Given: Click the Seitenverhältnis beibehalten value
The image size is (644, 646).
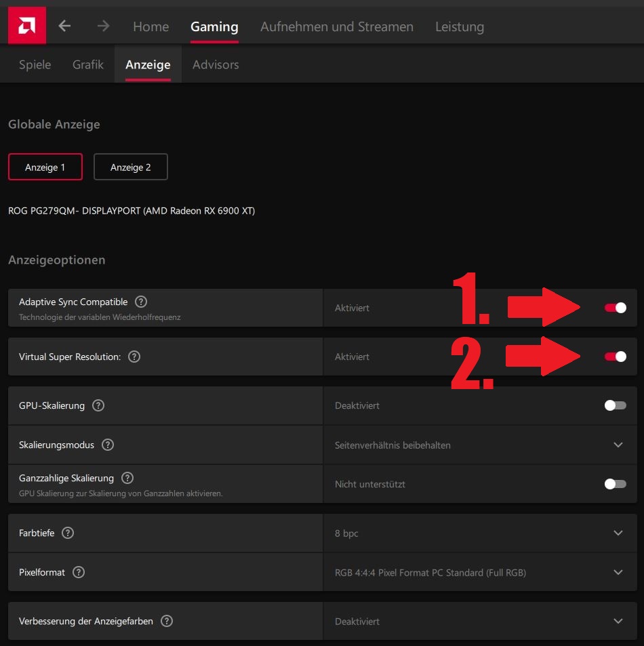Looking at the screenshot, I should [x=393, y=445].
